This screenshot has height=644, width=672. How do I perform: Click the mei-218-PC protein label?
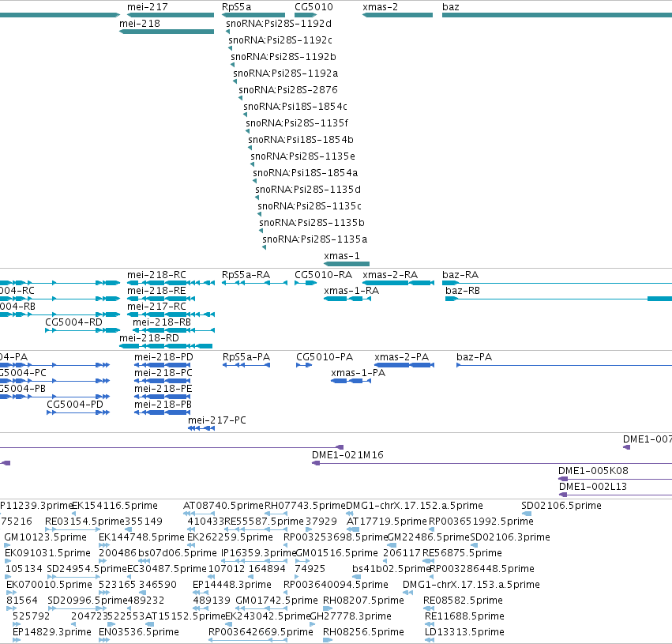pos(163,373)
